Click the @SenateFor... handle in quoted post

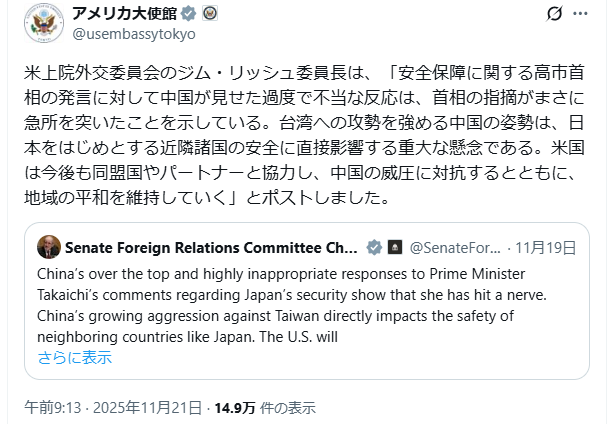point(454,247)
